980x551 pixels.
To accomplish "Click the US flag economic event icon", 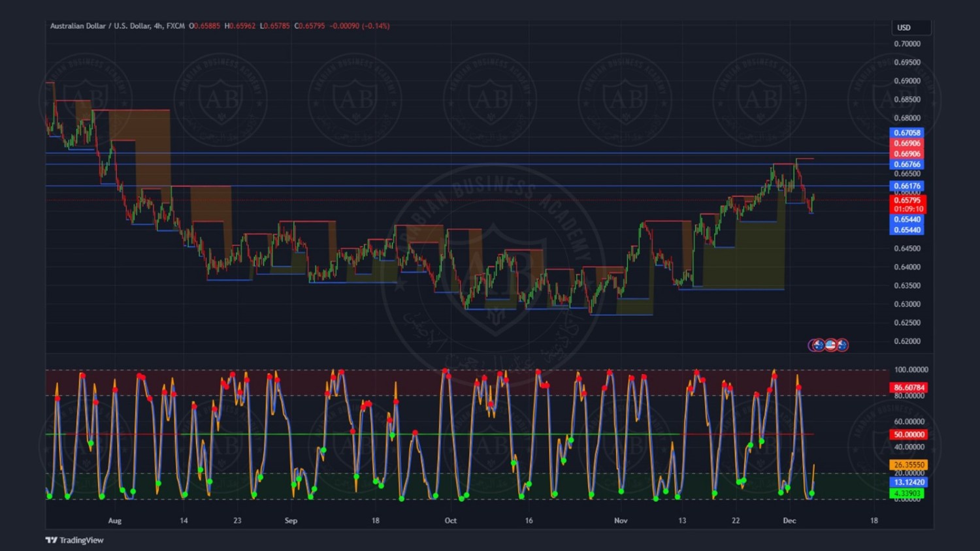I will pyautogui.click(x=830, y=345).
